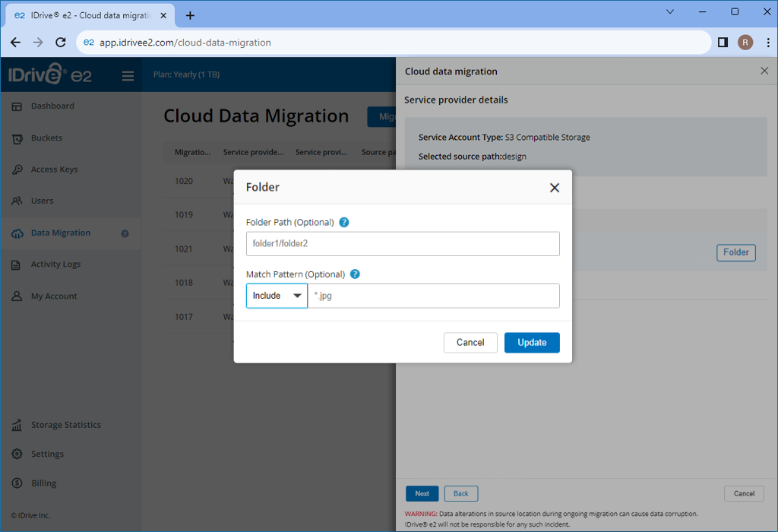Close the Folder dialog with X
Image resolution: width=778 pixels, height=532 pixels.
[x=554, y=188]
